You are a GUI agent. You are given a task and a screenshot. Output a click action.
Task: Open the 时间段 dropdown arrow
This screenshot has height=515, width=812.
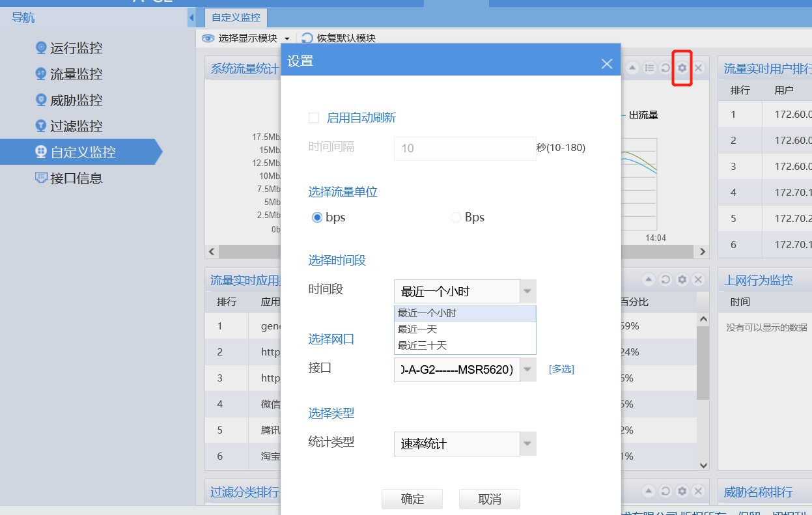(x=528, y=291)
